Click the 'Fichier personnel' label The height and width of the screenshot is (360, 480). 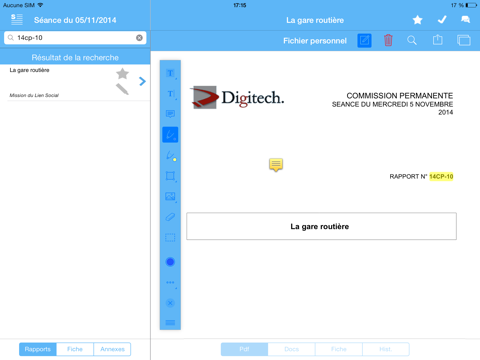point(315,41)
